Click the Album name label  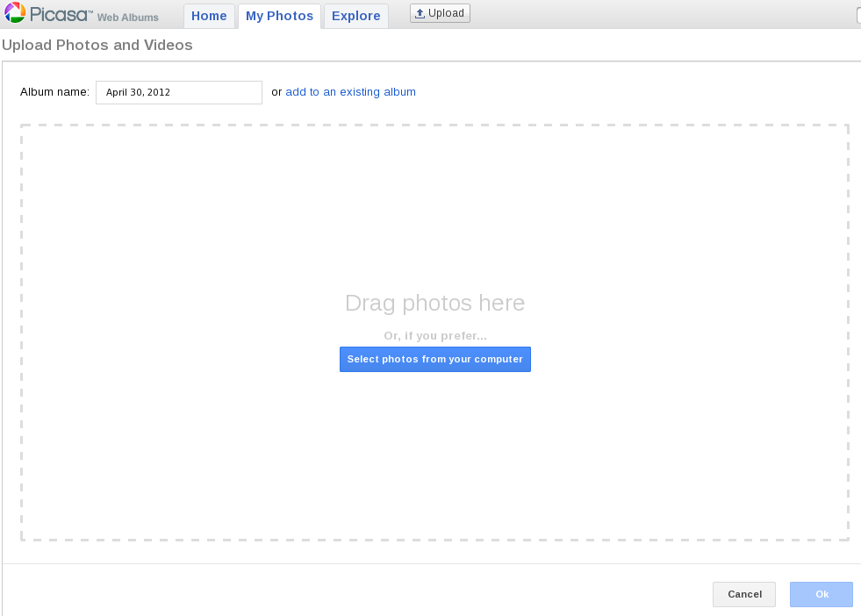pyautogui.click(x=54, y=91)
